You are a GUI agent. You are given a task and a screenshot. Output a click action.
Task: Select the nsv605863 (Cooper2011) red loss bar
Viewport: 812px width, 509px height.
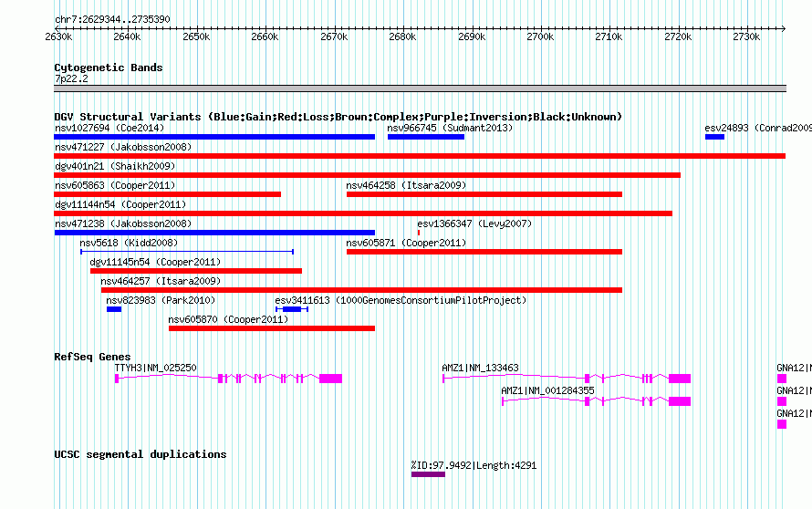(167, 194)
